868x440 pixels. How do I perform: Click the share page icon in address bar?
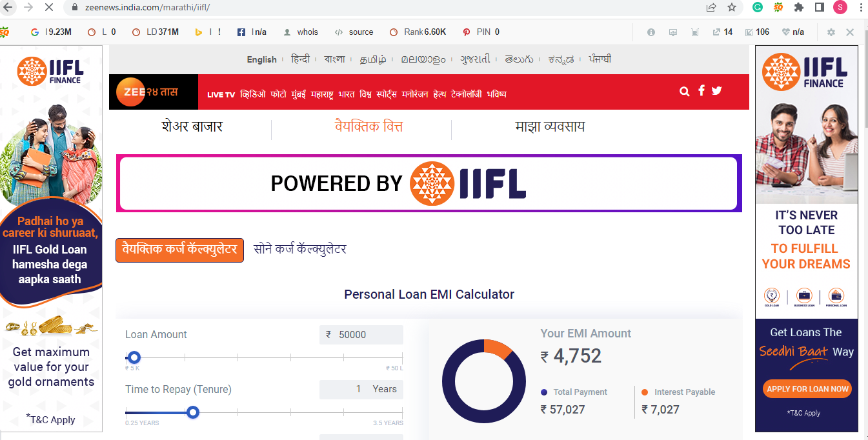coord(711,8)
